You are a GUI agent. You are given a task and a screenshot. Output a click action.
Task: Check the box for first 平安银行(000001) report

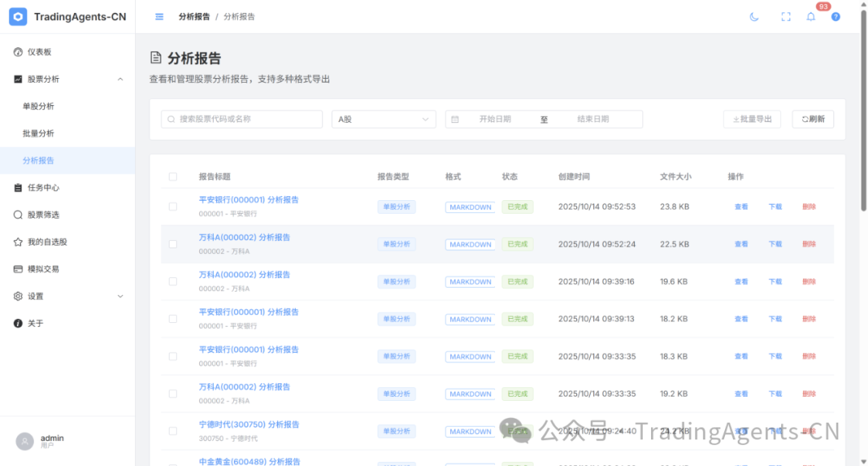(173, 206)
